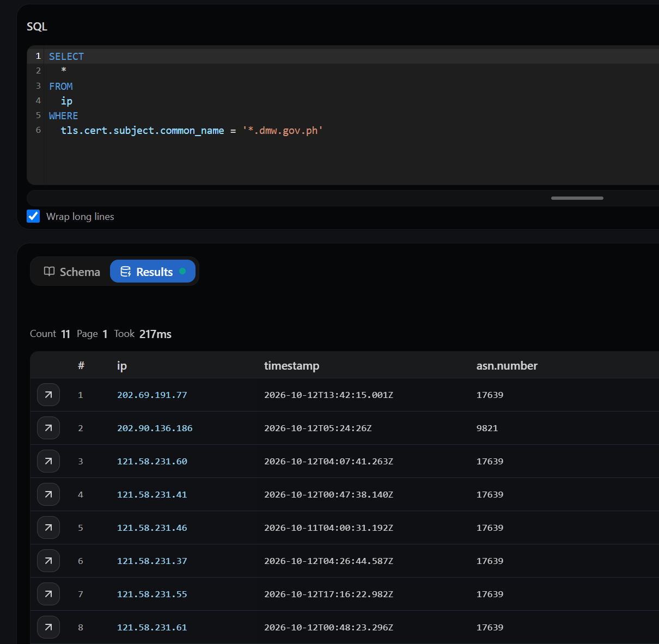
Task: Open details for IP 202.90.136.186 row
Action: coord(48,428)
